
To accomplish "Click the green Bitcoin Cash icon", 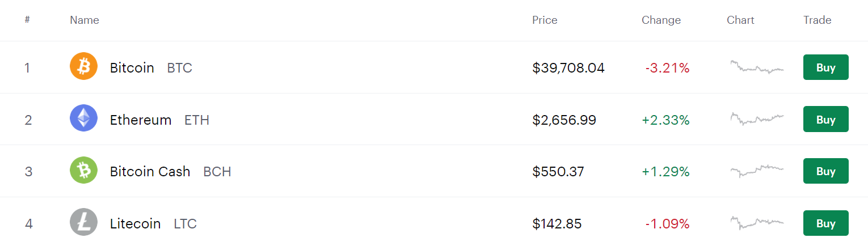I will [x=83, y=171].
